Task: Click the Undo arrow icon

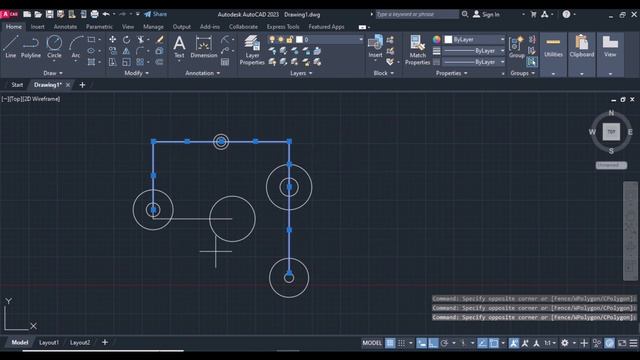Action: [106, 14]
